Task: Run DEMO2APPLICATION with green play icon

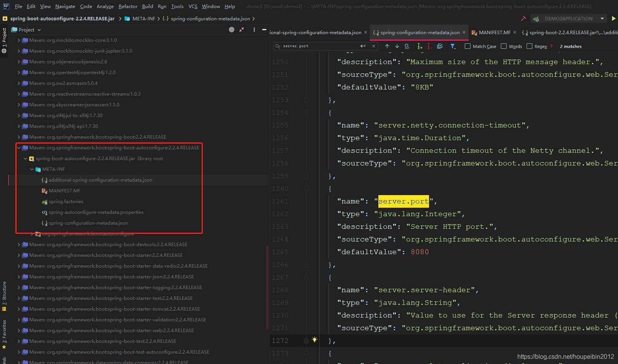Action: [614, 18]
